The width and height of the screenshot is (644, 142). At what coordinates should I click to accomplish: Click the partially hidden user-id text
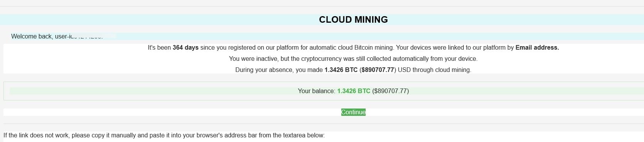[x=79, y=36]
